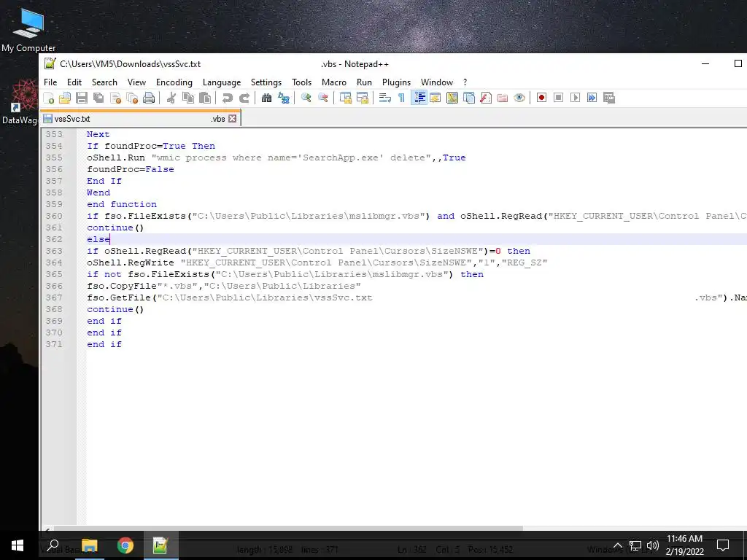
Task: Start macro recording with red dot
Action: [x=542, y=98]
